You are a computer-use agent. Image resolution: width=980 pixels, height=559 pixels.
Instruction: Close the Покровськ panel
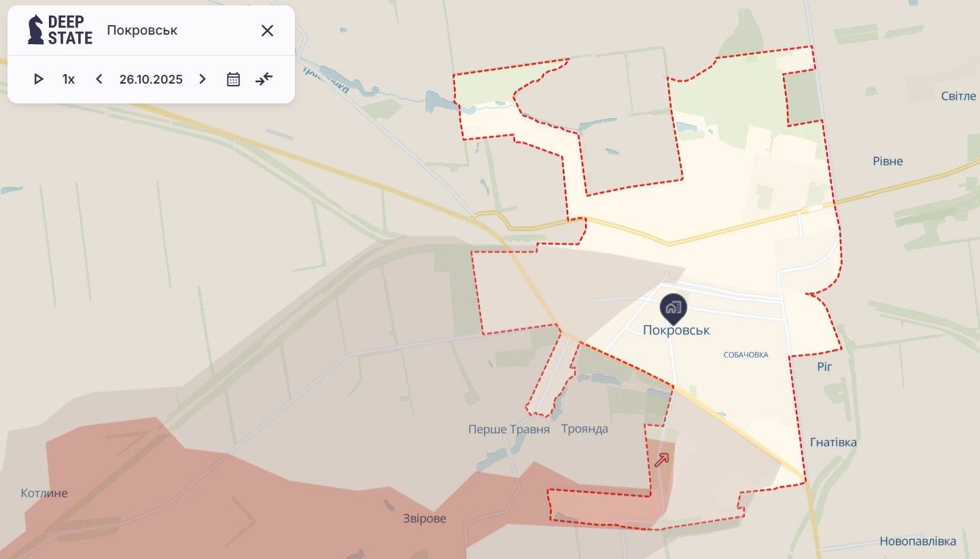[x=267, y=31]
